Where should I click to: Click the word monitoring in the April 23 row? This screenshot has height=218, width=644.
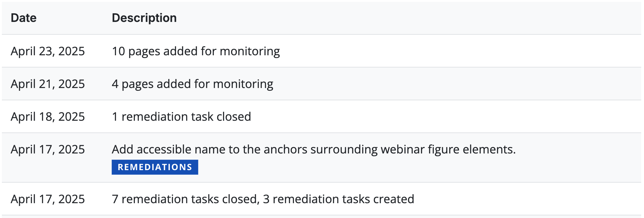pyautogui.click(x=250, y=51)
